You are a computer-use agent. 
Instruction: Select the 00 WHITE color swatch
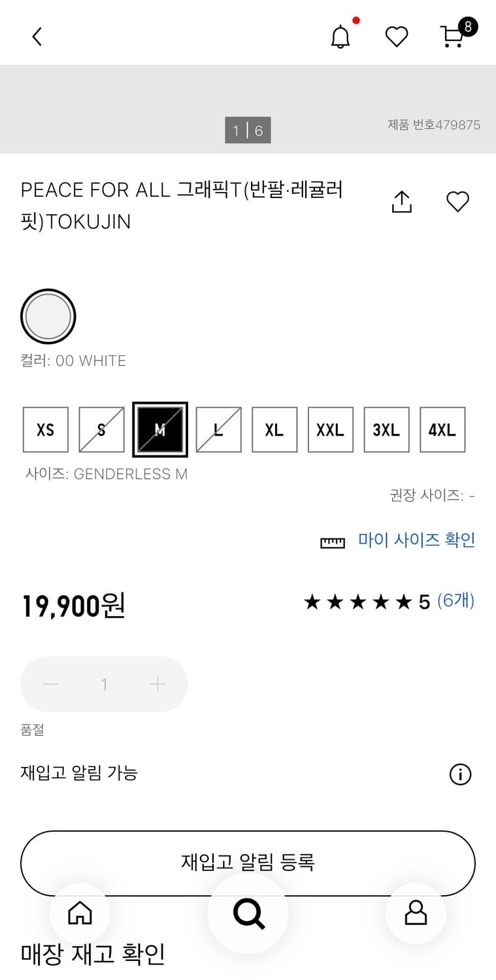[48, 316]
